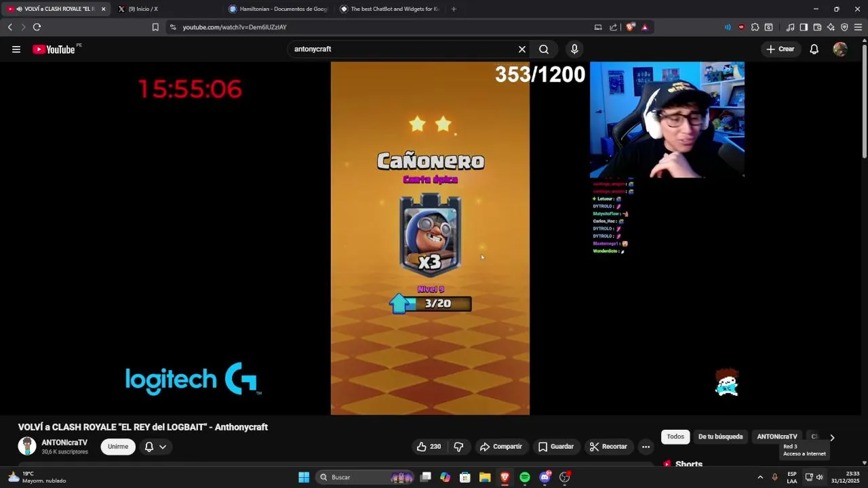Image resolution: width=868 pixels, height=488 pixels.
Task: Open the weather widget on taskbar
Action: (x=37, y=477)
